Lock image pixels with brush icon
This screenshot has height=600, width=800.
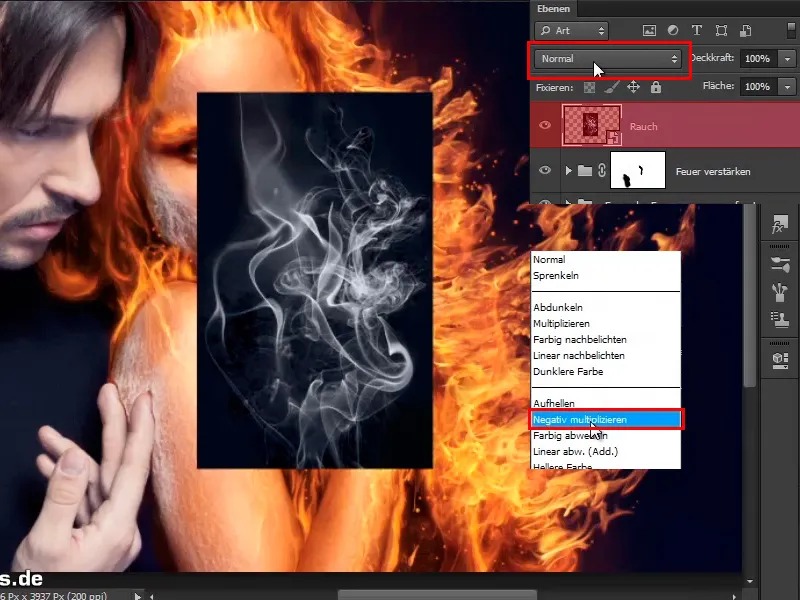(x=611, y=87)
